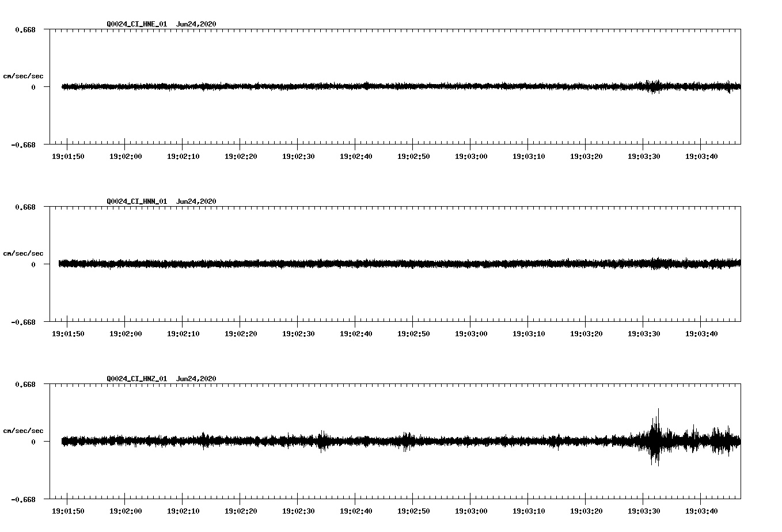The width and height of the screenshot is (782, 532).
Task: Click the 0.668 upper limit on HNN plot
Action: [x=25, y=207]
